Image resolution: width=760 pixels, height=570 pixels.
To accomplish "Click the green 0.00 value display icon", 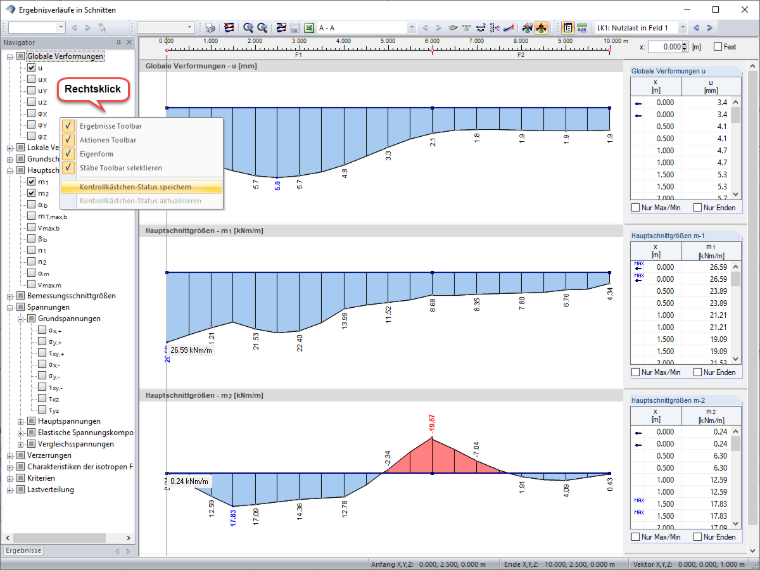I will (x=582, y=28).
